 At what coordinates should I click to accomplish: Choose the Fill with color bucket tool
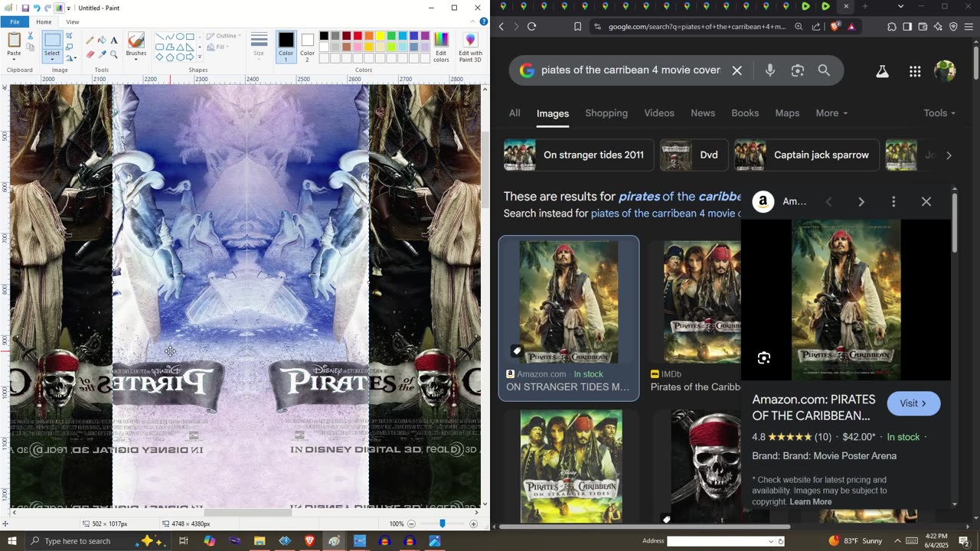(x=103, y=40)
